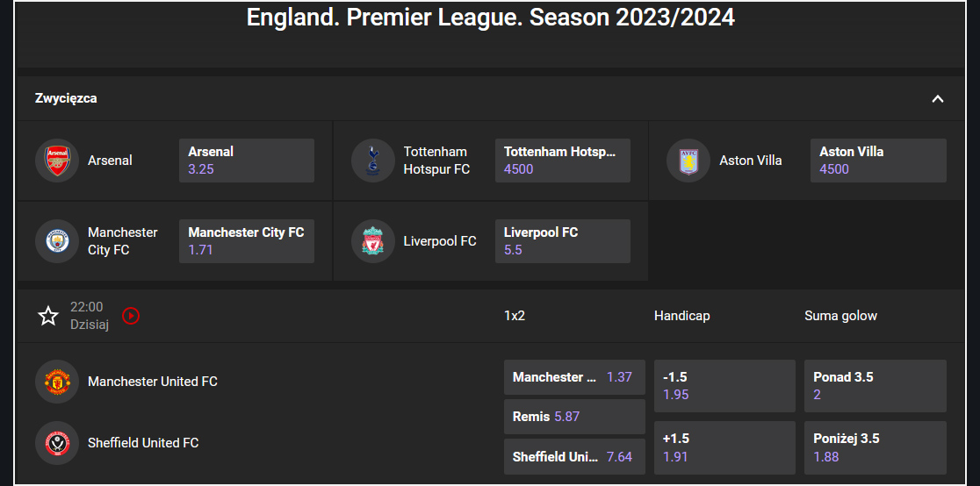Click the Liverpool FC crest icon
Screen dimensions: 980x486
click(x=373, y=241)
